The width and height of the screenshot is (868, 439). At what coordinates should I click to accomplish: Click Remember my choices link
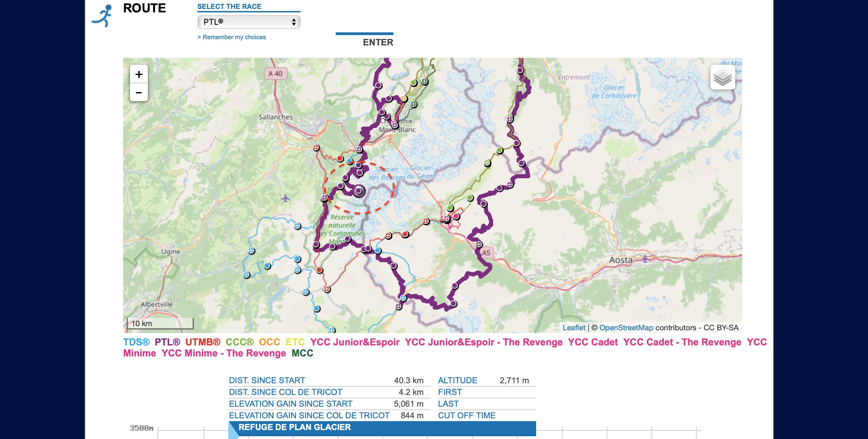coord(231,37)
